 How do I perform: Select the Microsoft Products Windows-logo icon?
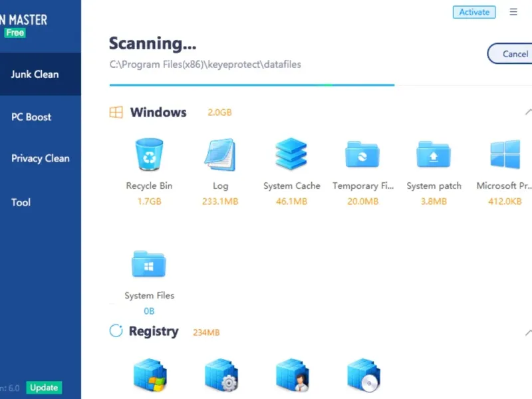point(505,154)
